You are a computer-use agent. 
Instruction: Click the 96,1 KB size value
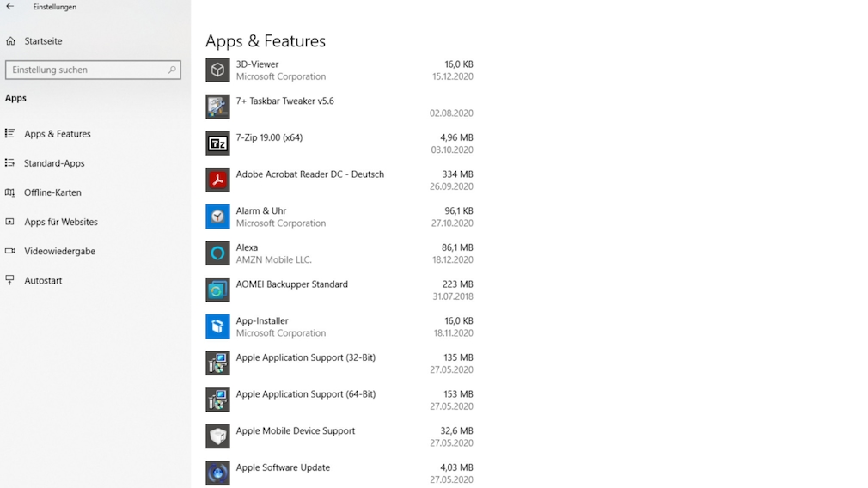[x=459, y=210]
